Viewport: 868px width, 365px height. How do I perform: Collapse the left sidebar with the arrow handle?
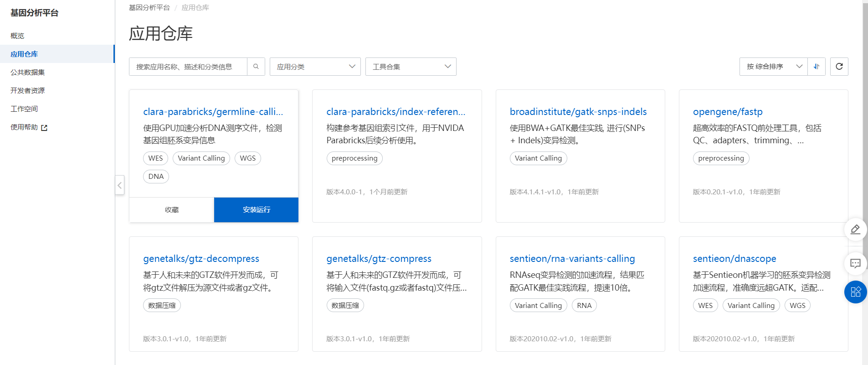(x=119, y=185)
